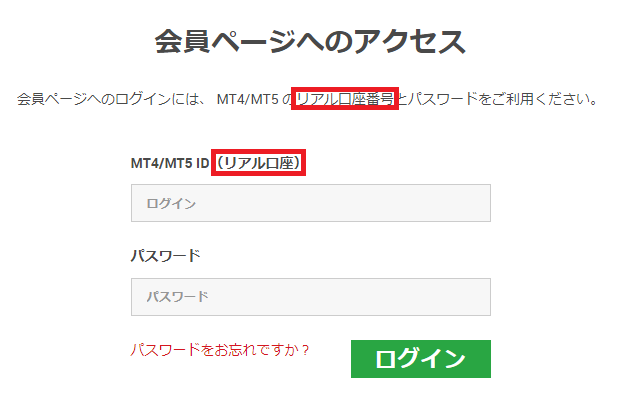Viewport: 619px width, 412px height.
Task: Click the 会員ページへのアクセス page heading
Action: point(309,43)
